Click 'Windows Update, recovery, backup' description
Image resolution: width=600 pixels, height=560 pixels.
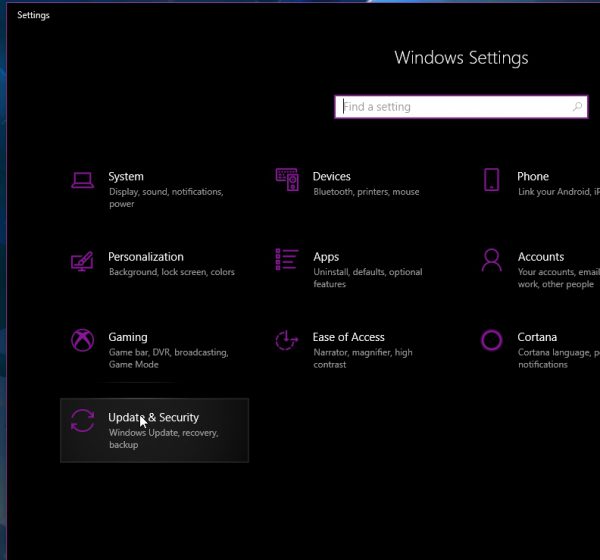164,439
